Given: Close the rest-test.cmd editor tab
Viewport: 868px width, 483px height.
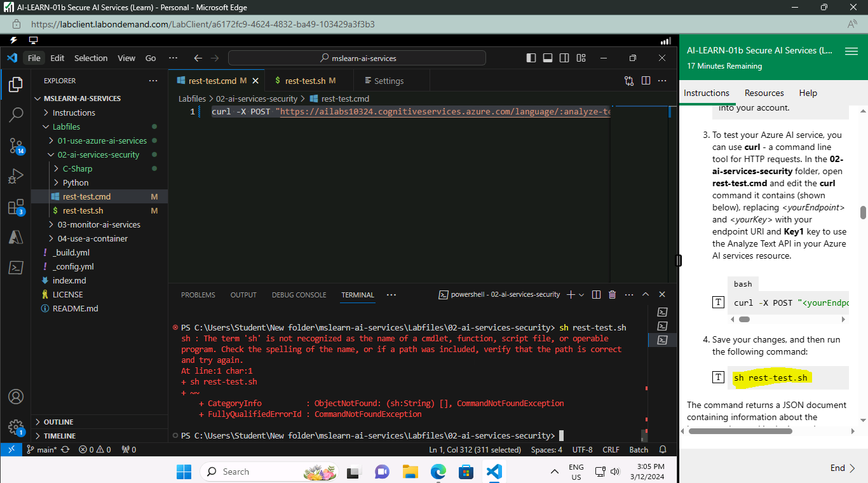Looking at the screenshot, I should point(256,81).
